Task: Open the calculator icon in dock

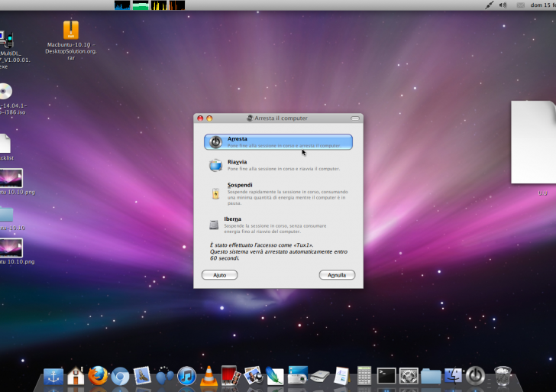Action: coord(365,375)
